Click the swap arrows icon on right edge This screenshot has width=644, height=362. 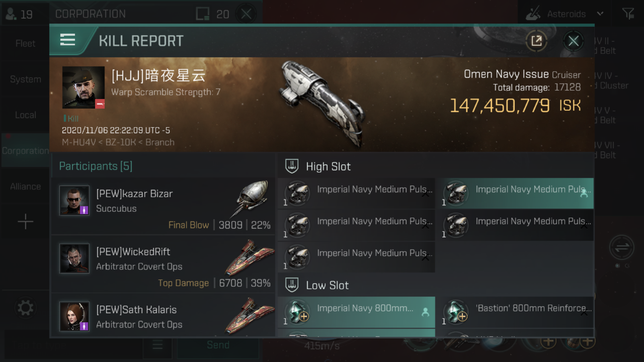tap(621, 248)
